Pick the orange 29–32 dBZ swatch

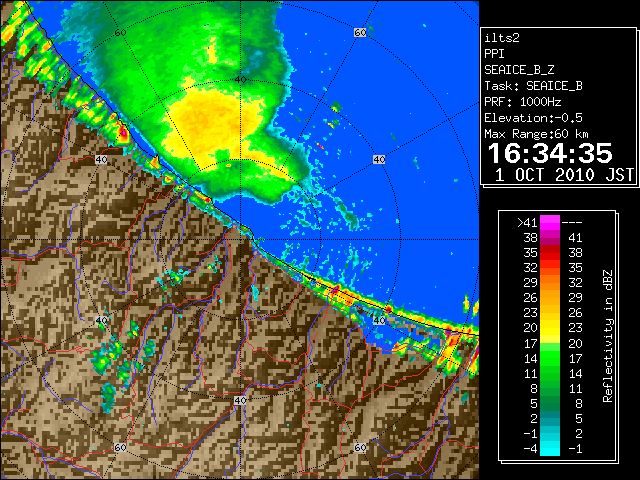coord(550,282)
